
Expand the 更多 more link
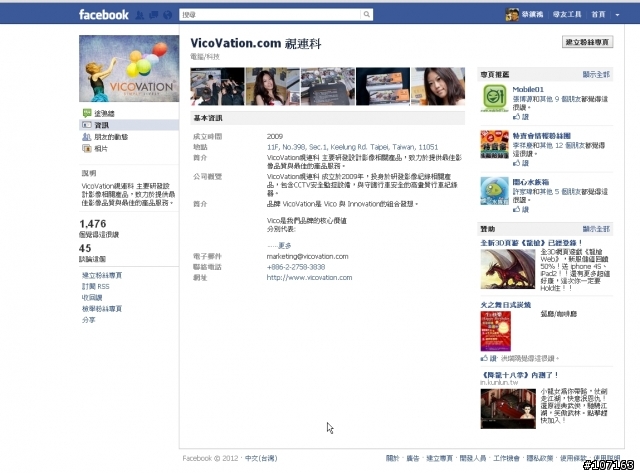click(284, 245)
